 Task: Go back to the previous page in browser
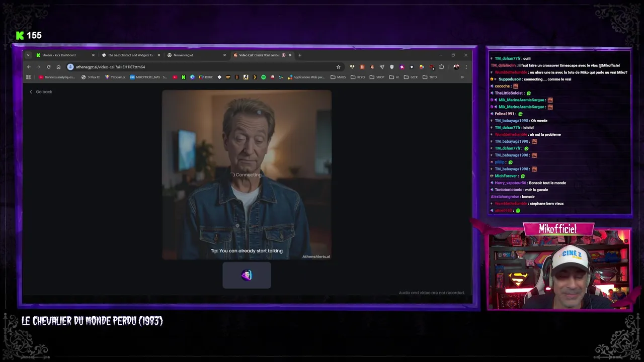coord(29,67)
